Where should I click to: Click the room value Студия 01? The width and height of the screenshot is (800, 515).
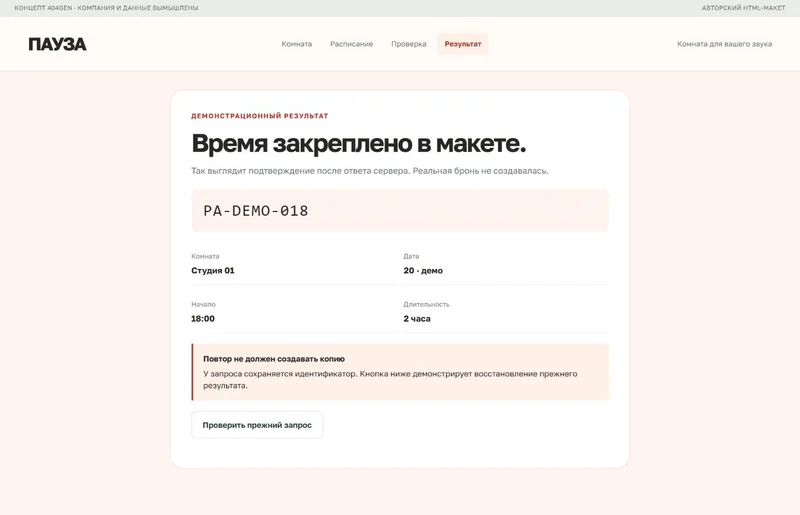coord(213,271)
